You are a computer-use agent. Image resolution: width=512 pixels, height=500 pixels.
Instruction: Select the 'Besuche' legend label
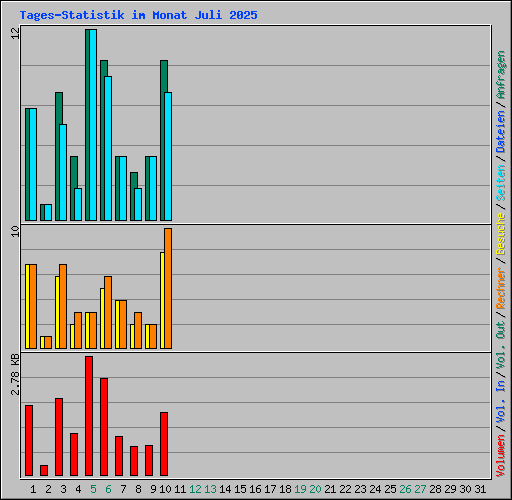point(501,234)
